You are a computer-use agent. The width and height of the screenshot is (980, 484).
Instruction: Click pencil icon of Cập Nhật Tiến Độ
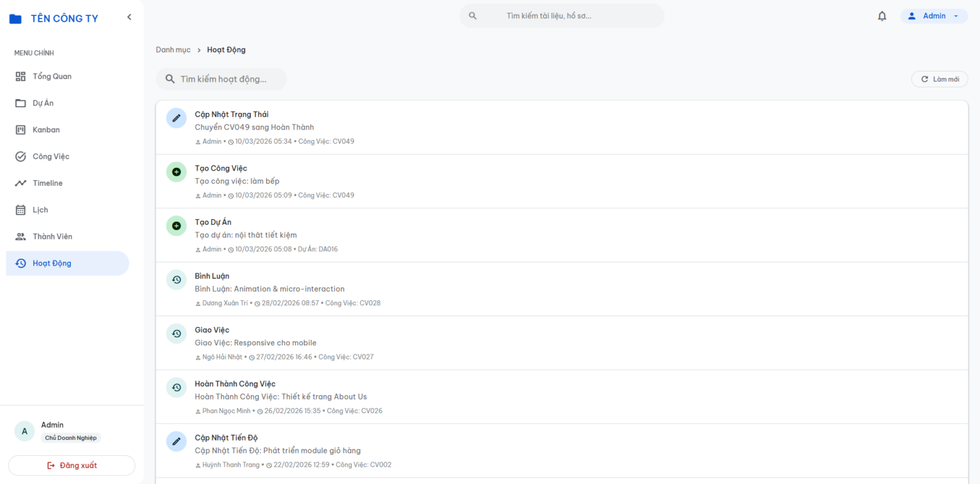[x=177, y=441]
